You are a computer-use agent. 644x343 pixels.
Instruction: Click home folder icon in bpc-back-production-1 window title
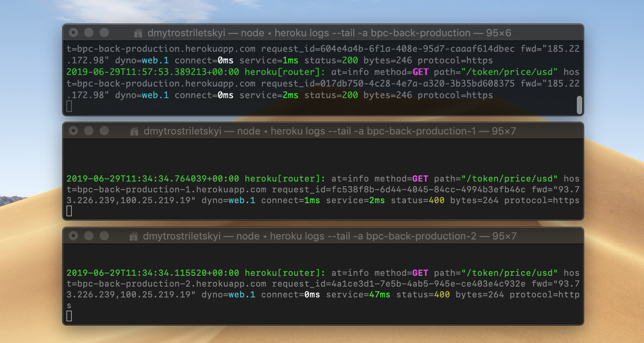point(134,131)
